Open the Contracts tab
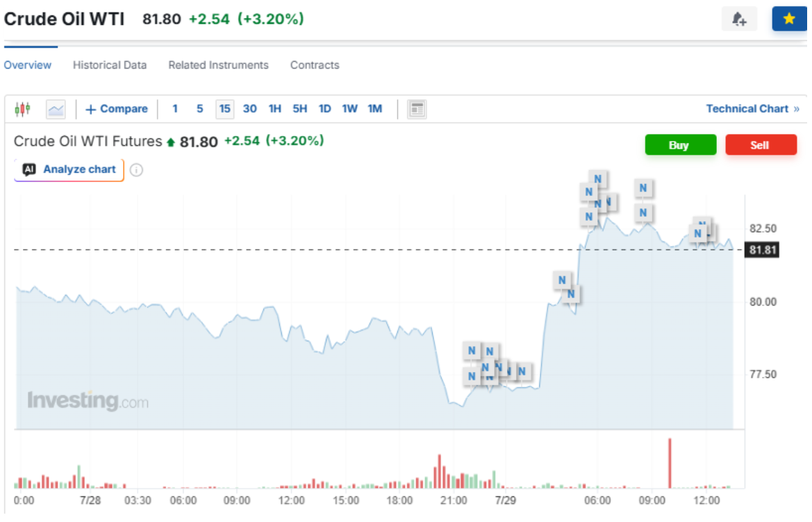This screenshot has height=522, width=812. pyautogui.click(x=315, y=65)
